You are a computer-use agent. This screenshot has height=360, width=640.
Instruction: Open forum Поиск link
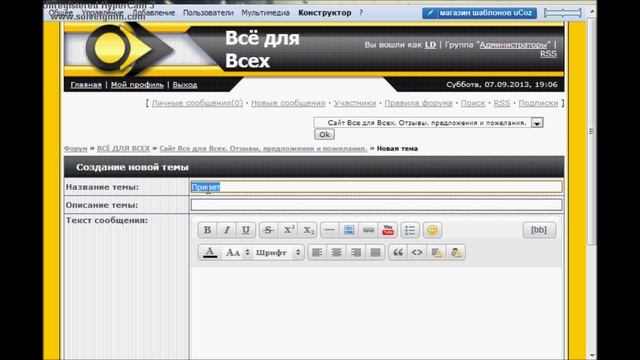(473, 103)
